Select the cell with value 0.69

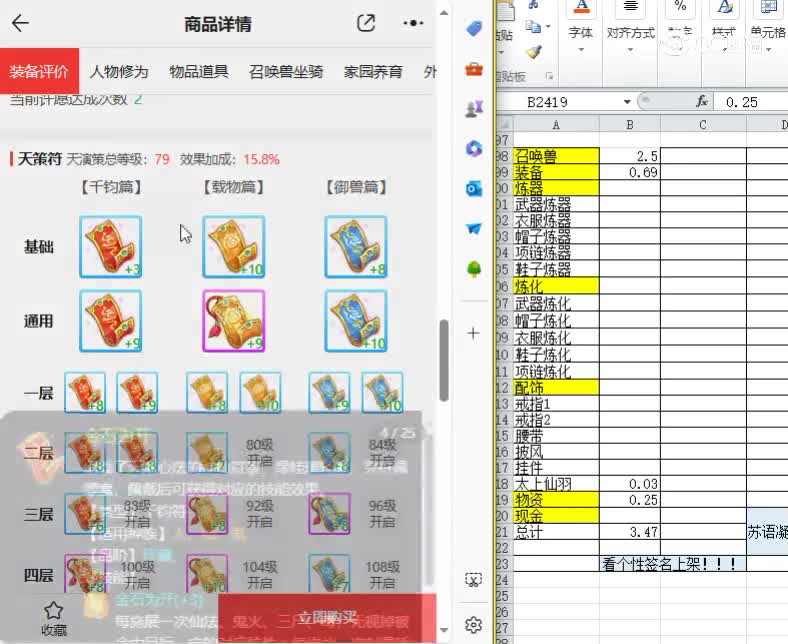pos(630,172)
